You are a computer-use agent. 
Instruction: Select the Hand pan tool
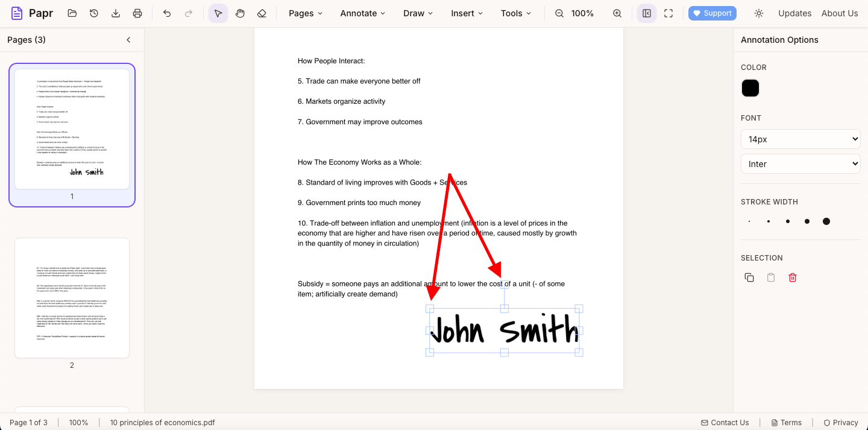pos(240,13)
